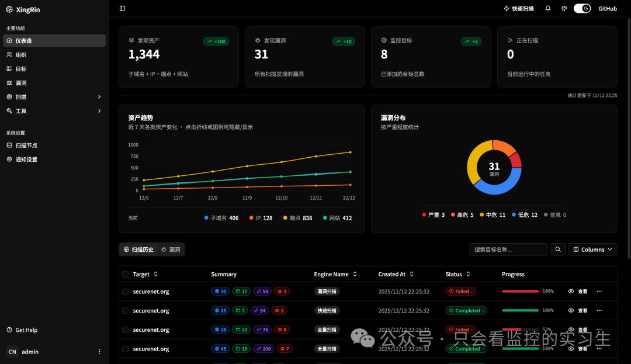Open the three-dot menu beside admin
The image size is (631, 364).
[x=99, y=352]
